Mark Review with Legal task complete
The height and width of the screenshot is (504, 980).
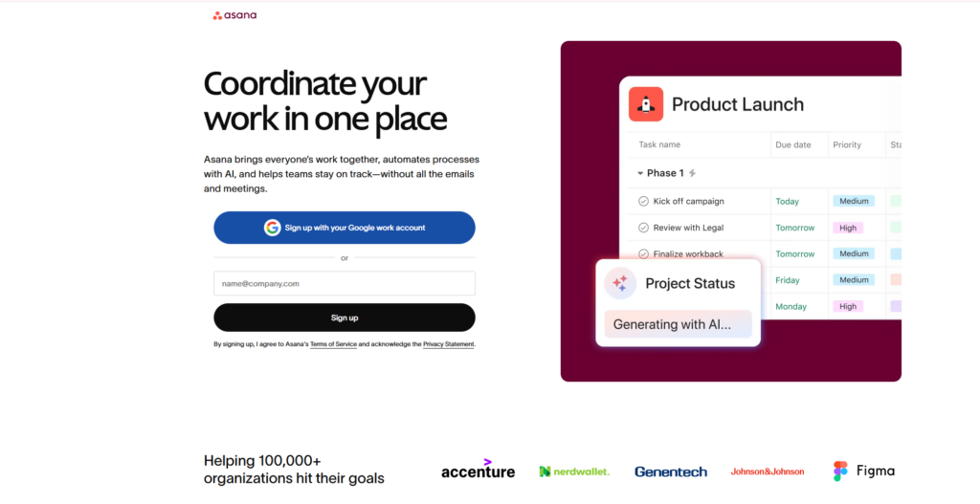point(643,228)
